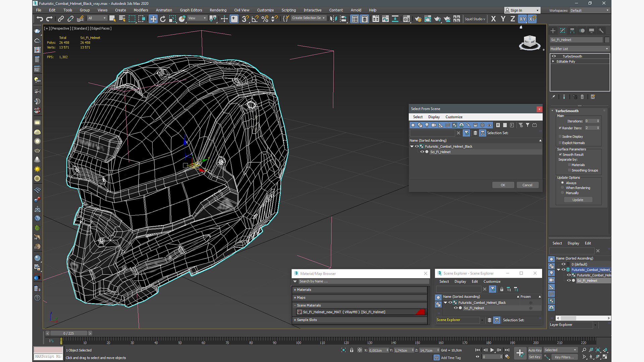Image resolution: width=644 pixels, height=362 pixels.
Task: Click OK in Select From Scene dialog
Action: 503,185
